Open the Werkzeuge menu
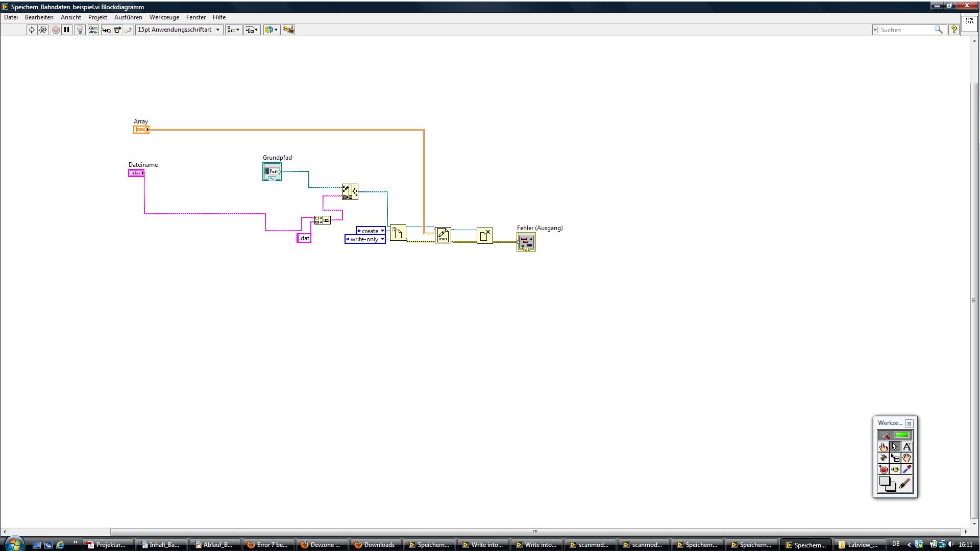 (x=164, y=17)
